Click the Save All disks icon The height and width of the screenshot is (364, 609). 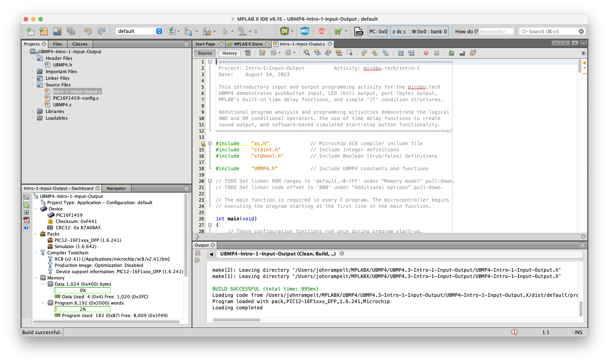(x=71, y=31)
